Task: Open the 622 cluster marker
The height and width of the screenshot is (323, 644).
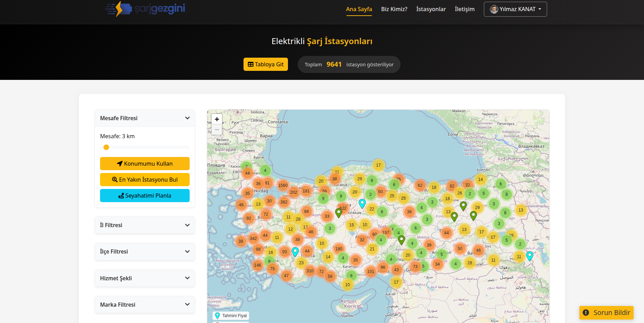Action: pyautogui.click(x=343, y=208)
